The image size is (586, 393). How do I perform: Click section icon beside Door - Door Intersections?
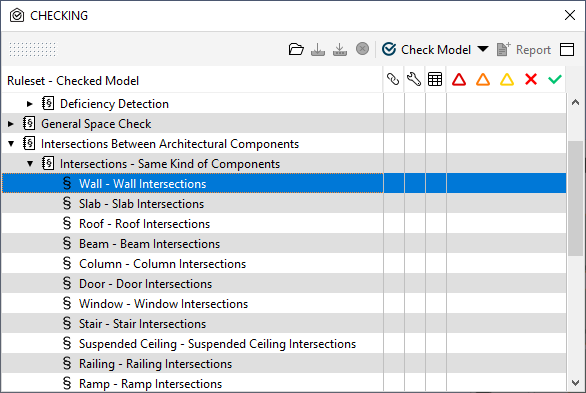coord(67,283)
